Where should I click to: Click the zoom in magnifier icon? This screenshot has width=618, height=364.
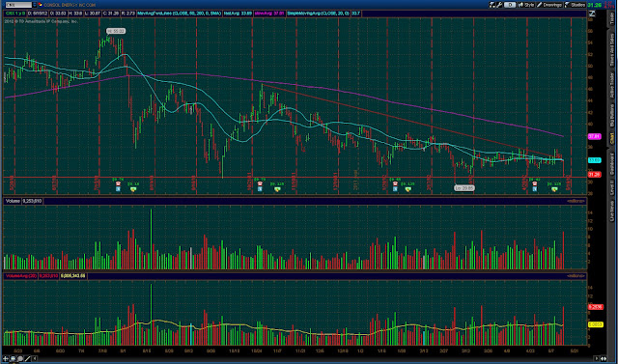pos(13,358)
